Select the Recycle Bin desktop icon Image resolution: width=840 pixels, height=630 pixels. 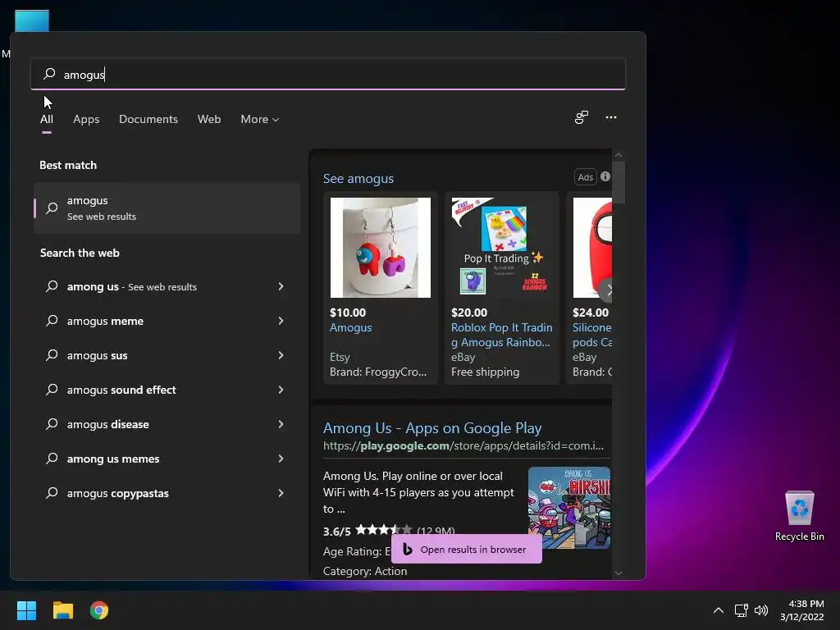click(x=799, y=515)
